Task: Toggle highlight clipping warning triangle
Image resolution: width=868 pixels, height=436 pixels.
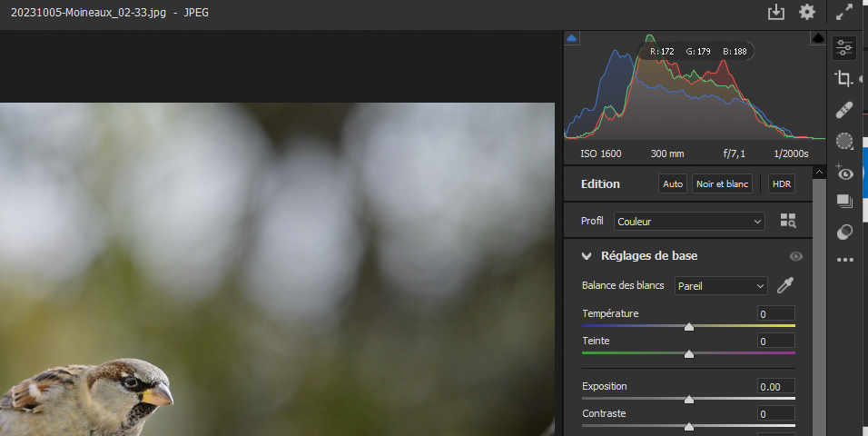Action: click(818, 38)
